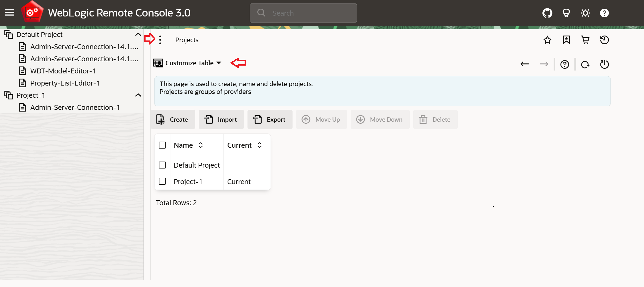
Task: Open the hamburger navigation menu
Action: [10, 13]
